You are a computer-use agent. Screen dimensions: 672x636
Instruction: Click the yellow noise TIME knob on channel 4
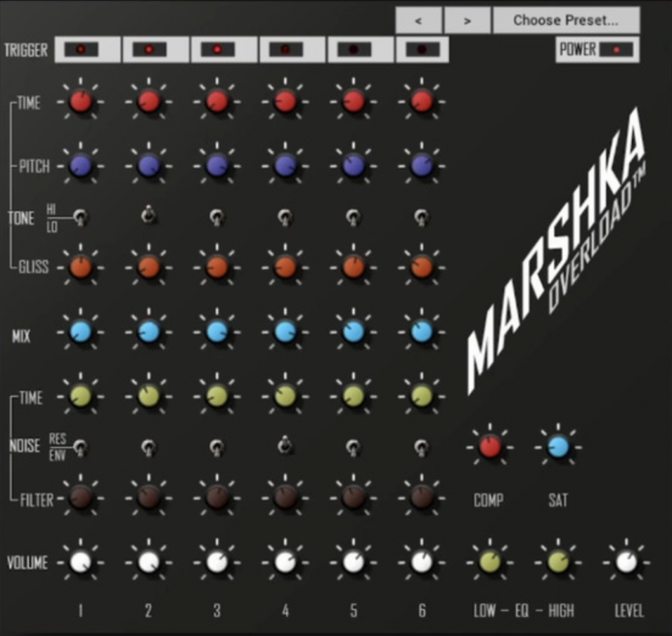coord(285,396)
